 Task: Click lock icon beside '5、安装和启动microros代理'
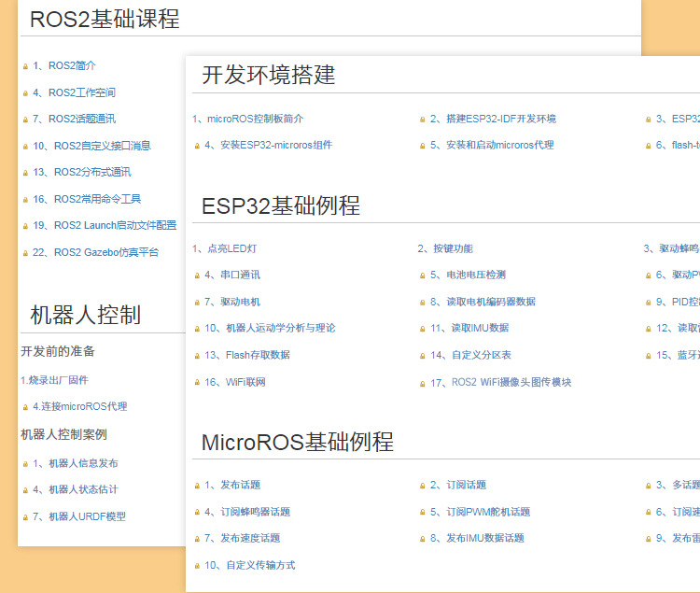(x=422, y=146)
